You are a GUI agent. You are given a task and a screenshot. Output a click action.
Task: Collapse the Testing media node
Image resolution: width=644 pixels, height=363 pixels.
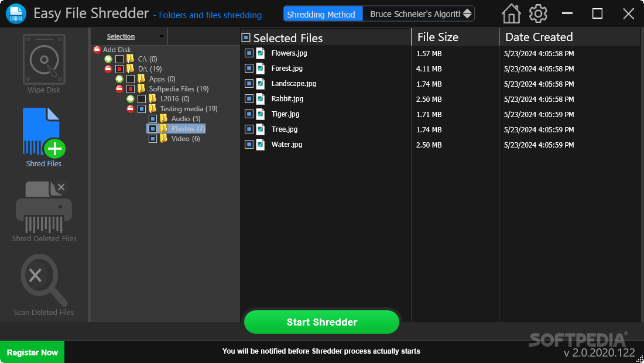pos(130,109)
